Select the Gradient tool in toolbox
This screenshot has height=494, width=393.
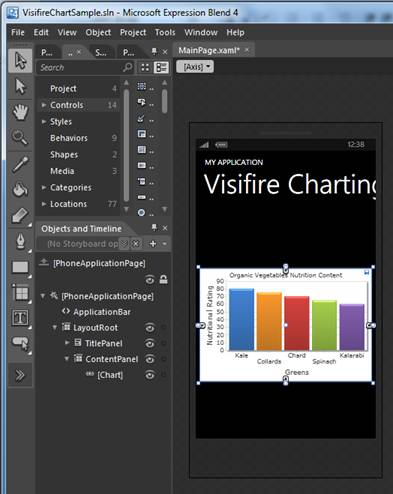pyautogui.click(x=20, y=215)
